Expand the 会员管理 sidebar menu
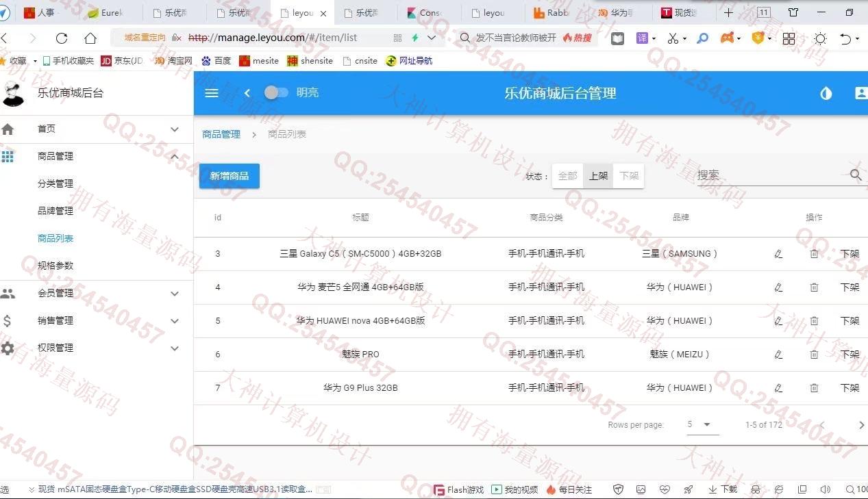Screen dimensions: 868x499 97,294
